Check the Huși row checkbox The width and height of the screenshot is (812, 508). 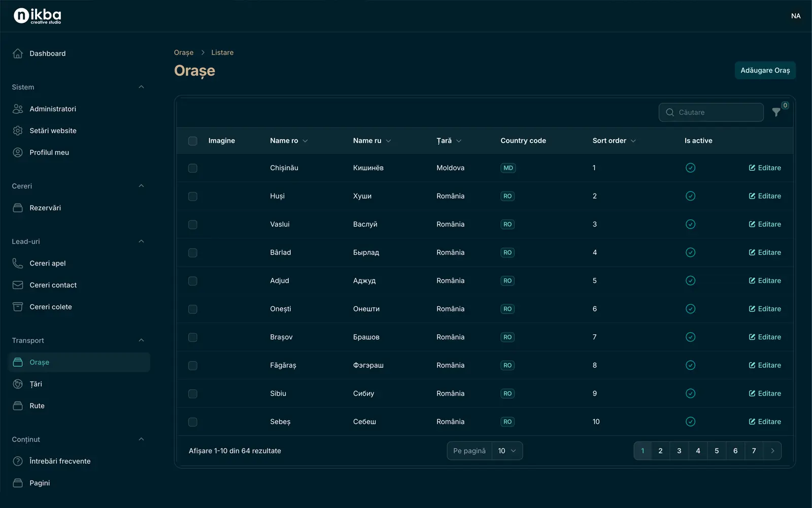point(193,196)
